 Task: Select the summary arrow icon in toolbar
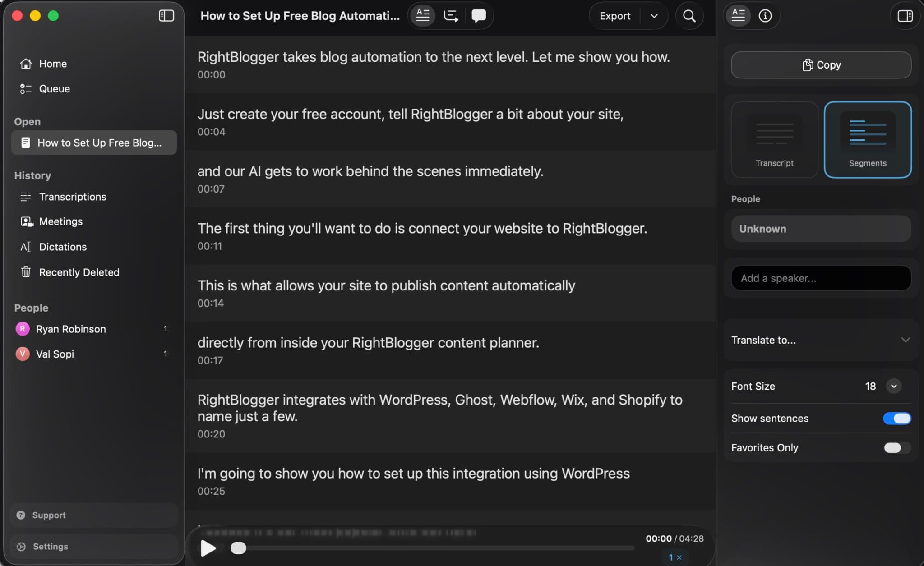[x=451, y=16]
